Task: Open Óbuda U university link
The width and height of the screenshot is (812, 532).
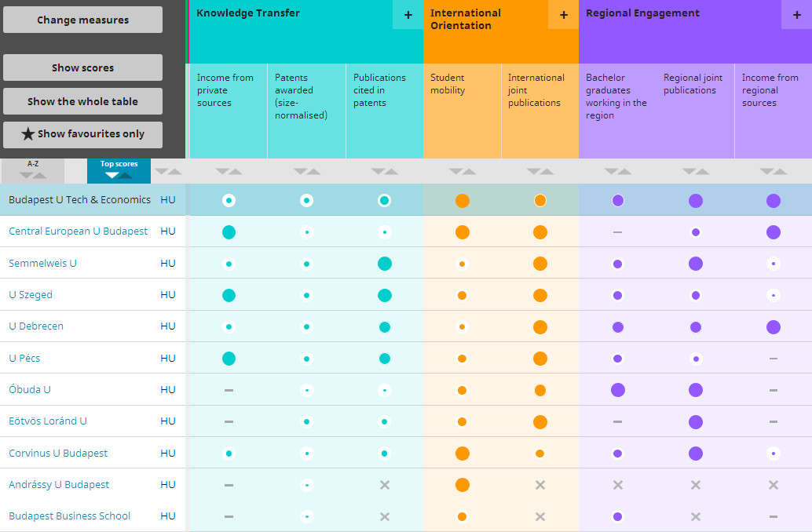Action: click(30, 389)
